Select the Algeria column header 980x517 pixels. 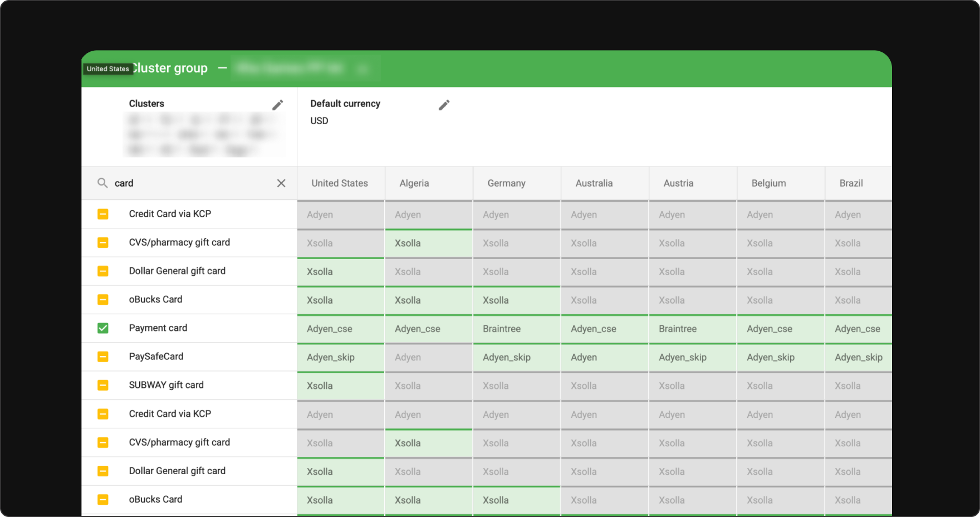(414, 183)
